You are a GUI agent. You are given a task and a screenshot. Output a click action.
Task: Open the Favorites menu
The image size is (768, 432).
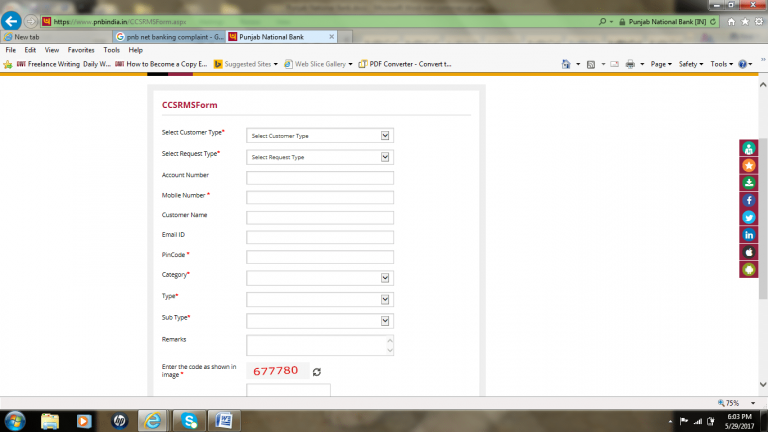(81, 49)
